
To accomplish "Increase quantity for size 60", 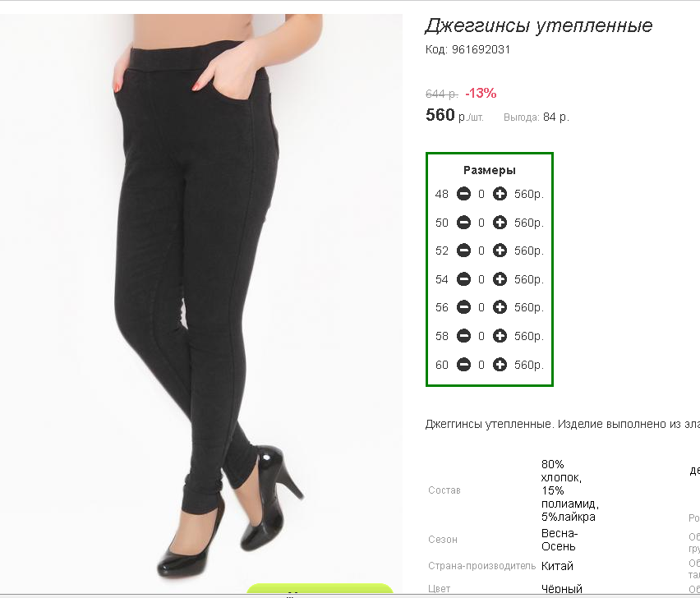I will tap(500, 365).
